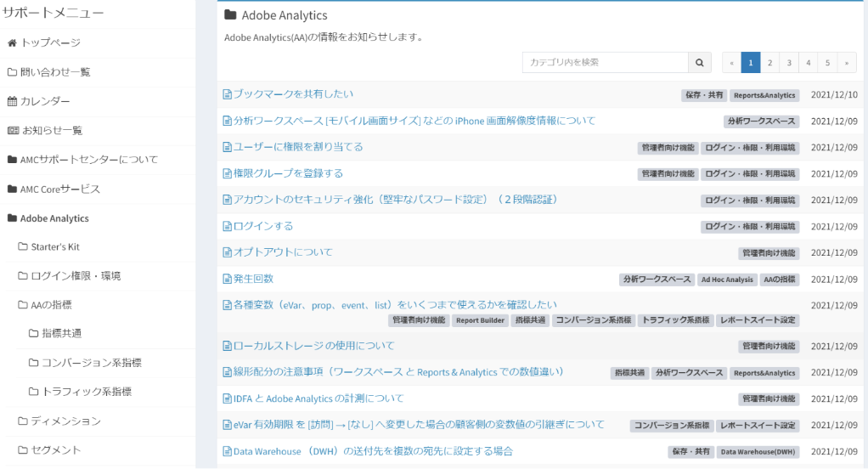This screenshot has width=868, height=469.
Task: Focus the カテゴリ内を検索 search field
Action: click(605, 63)
